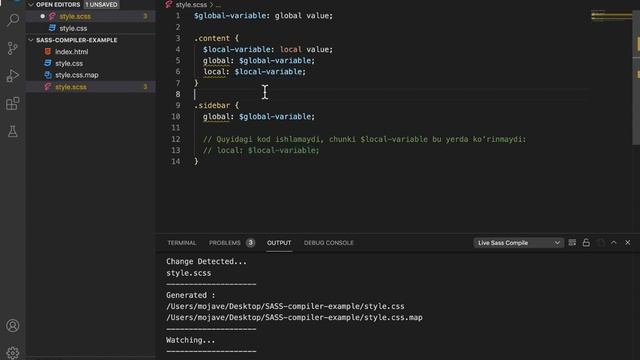Open style.css in the project folder
This screenshot has width=640, height=360.
(x=69, y=64)
